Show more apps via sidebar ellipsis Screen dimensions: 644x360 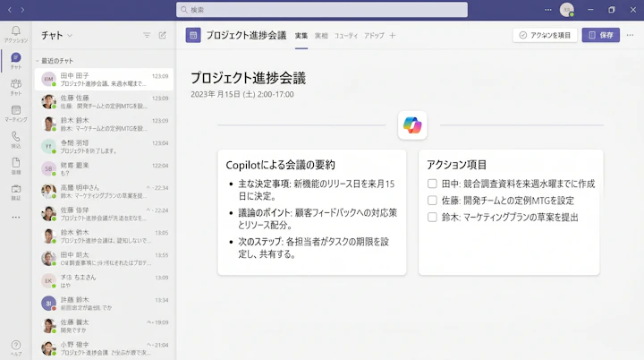click(x=16, y=218)
